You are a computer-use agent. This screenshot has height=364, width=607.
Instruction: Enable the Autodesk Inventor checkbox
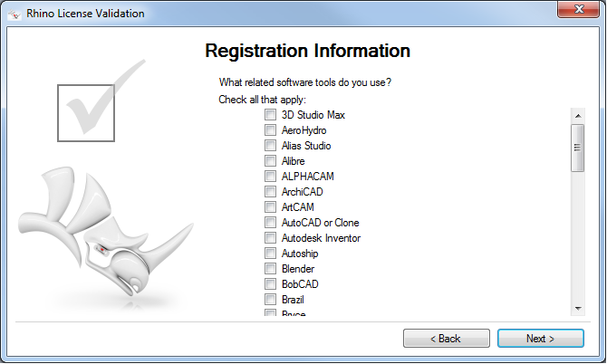270,237
